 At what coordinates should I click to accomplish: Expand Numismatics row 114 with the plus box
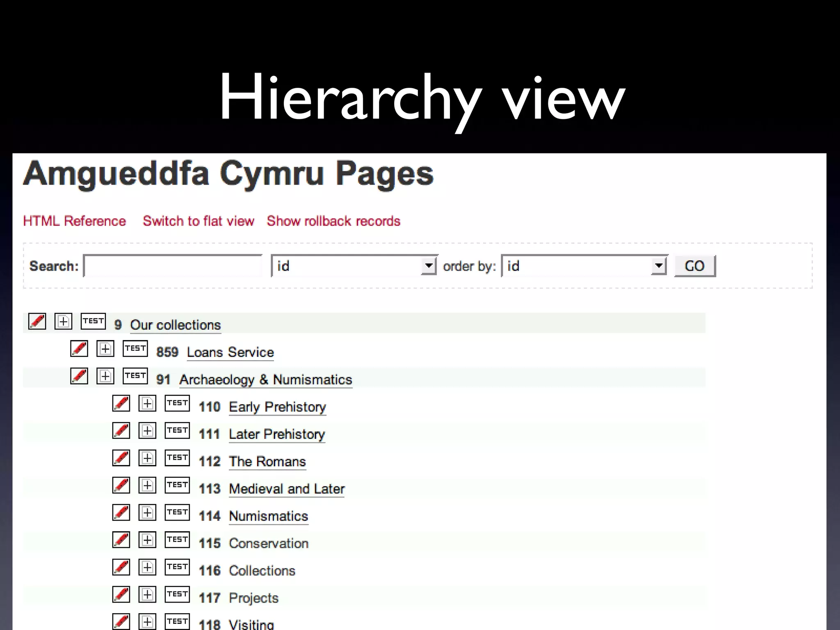147,513
